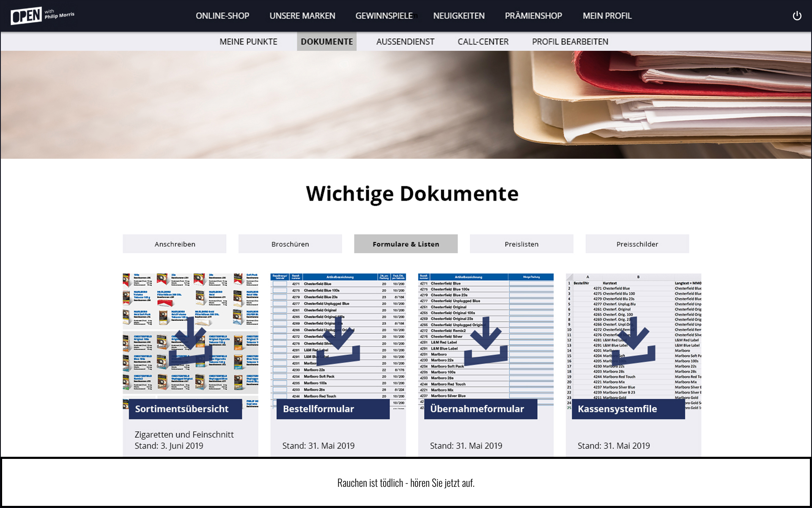Switch to MEINE PUNKTE sub-tab
This screenshot has height=508, width=812.
(x=248, y=41)
